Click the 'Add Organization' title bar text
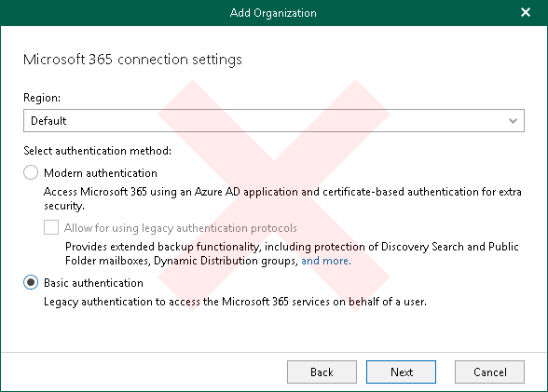Screen dimensions: 548x392 tap(273, 13)
